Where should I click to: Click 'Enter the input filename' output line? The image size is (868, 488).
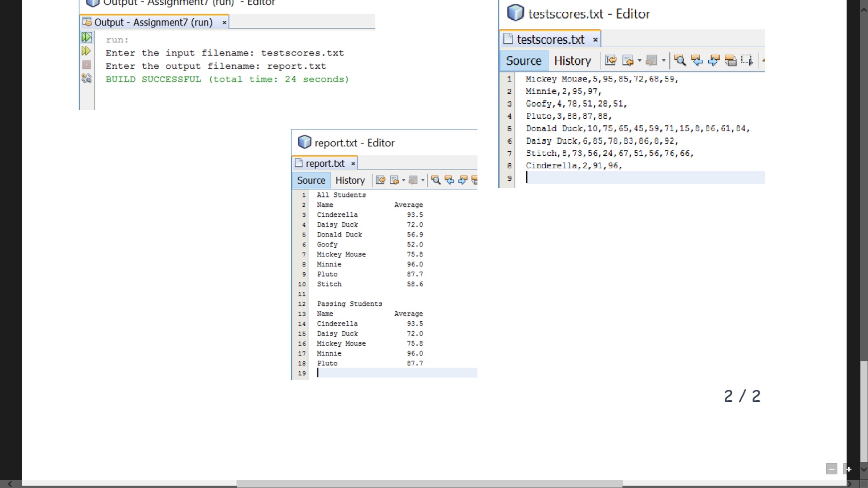225,53
